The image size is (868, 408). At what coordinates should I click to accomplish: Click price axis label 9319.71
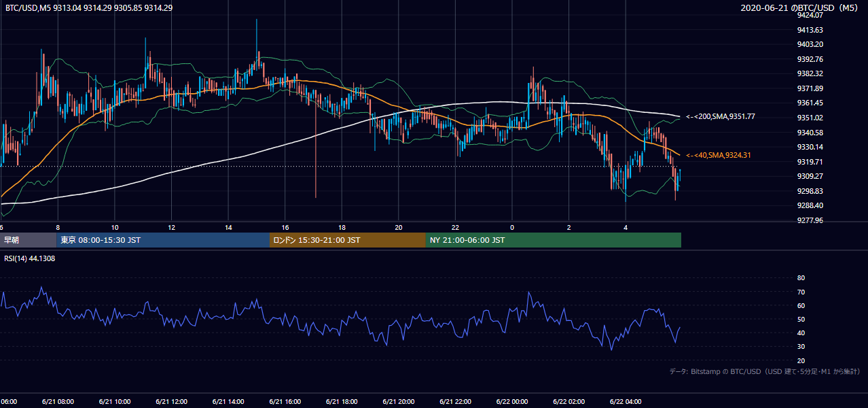pos(810,162)
